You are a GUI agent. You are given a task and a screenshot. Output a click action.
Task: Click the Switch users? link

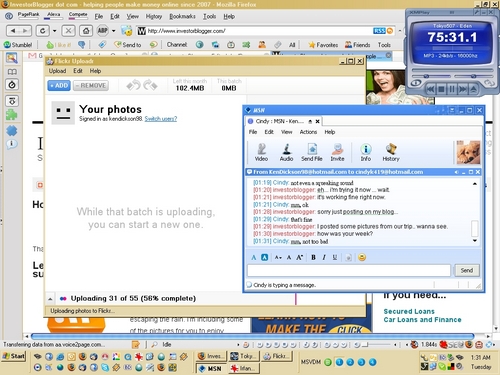coord(161,119)
